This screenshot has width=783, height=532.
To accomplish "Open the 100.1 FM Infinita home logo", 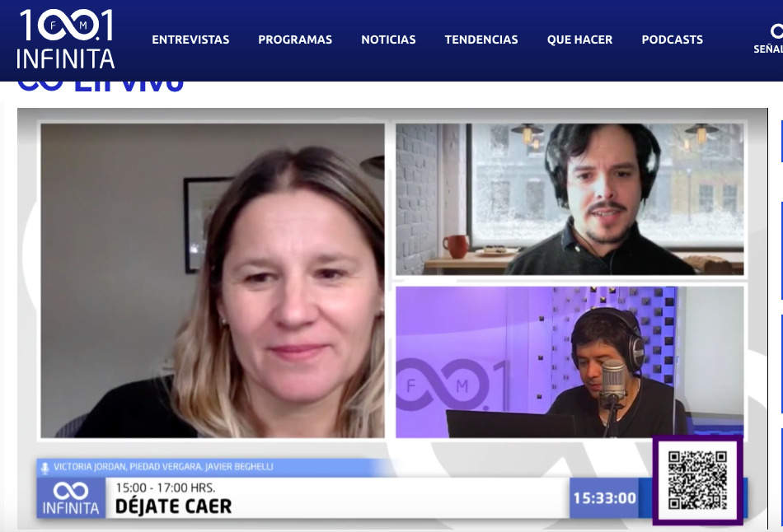I will click(x=65, y=40).
